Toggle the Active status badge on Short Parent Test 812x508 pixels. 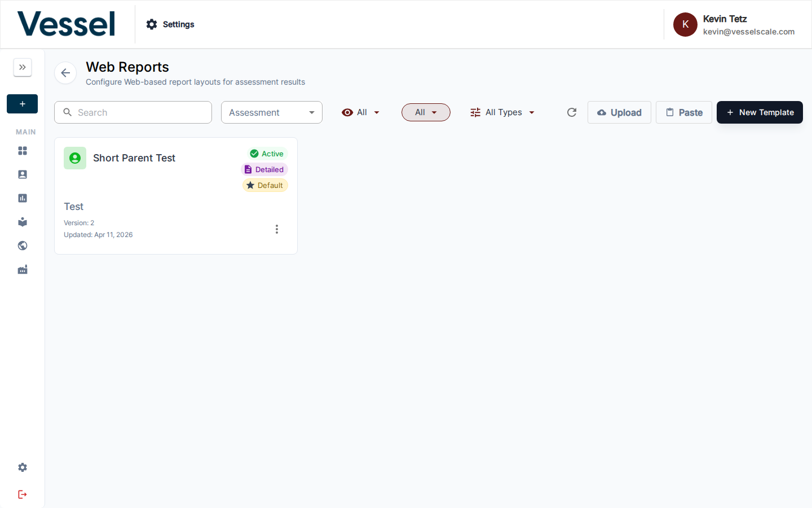pos(267,153)
